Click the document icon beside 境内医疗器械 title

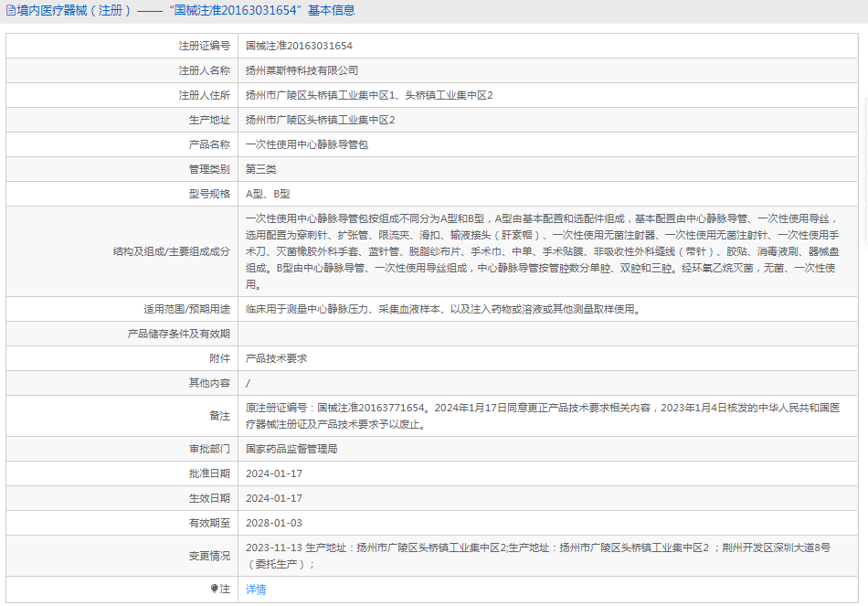click(x=11, y=11)
